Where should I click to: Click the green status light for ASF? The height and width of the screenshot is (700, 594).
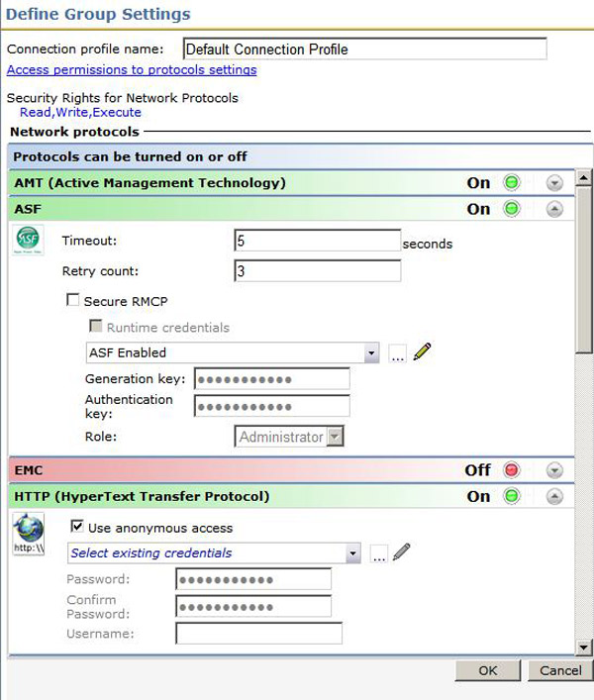(512, 209)
